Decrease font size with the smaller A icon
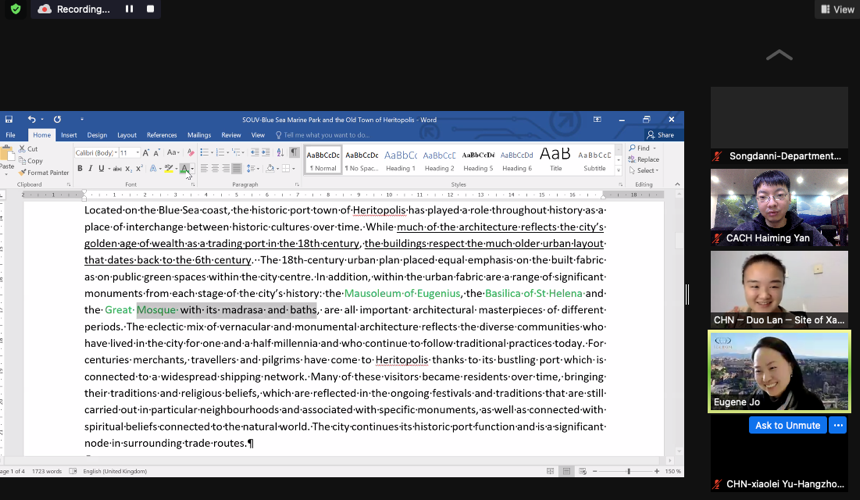The height and width of the screenshot is (500, 860). coord(156,152)
